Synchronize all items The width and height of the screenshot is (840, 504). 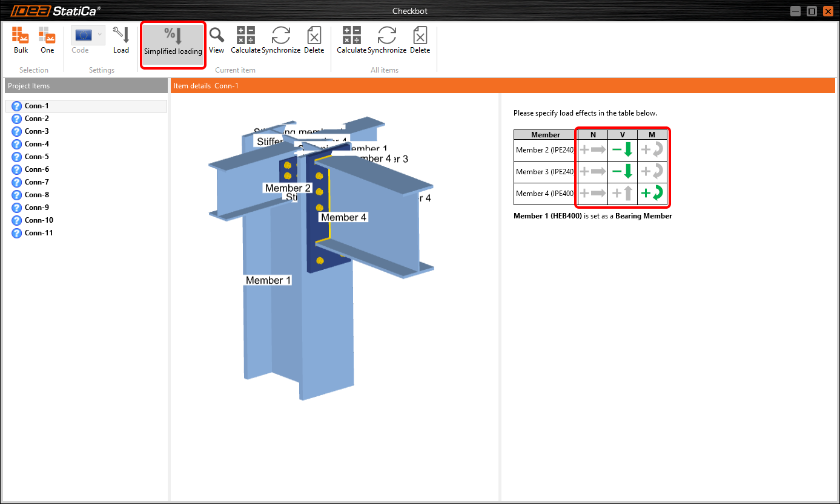point(387,40)
